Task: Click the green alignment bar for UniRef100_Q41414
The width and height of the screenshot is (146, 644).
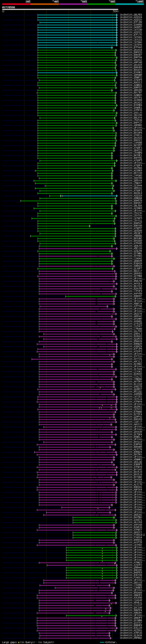Action: [77, 50]
